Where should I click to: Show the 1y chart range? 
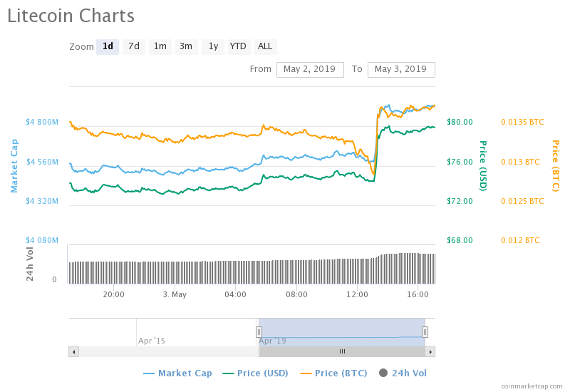[x=212, y=47]
